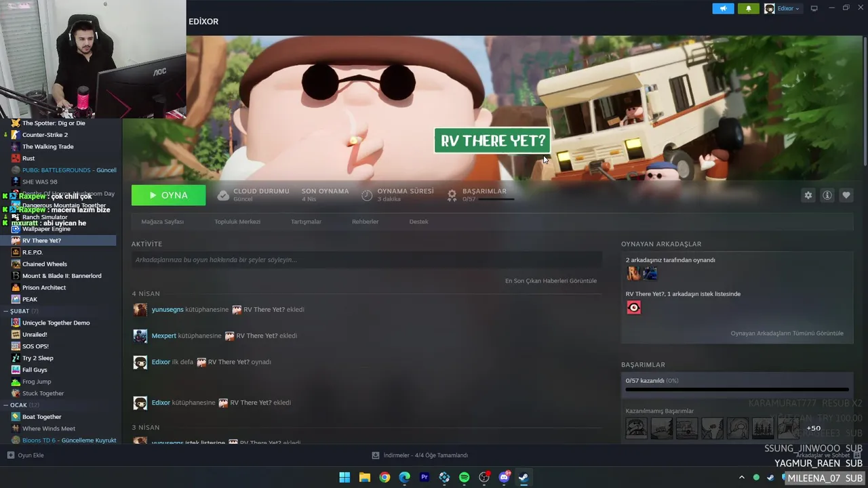The height and width of the screenshot is (488, 868).
Task: Select Unrailed! in library list
Action: click(x=35, y=335)
